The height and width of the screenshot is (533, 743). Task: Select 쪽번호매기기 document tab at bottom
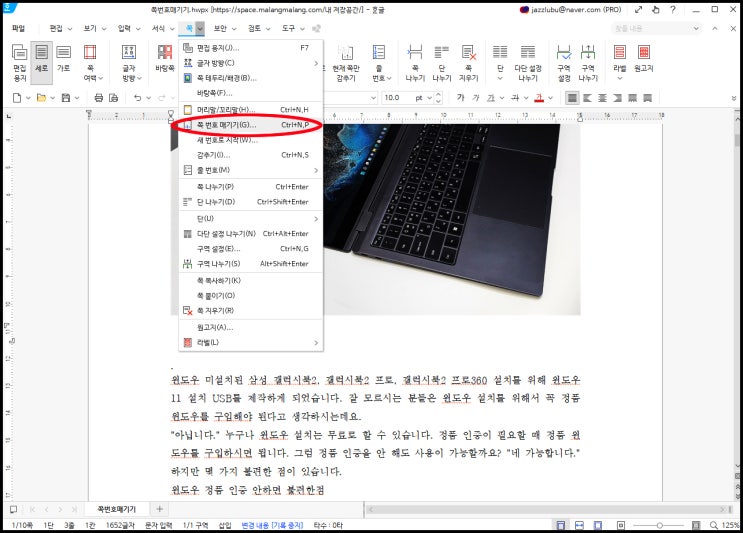(117, 509)
